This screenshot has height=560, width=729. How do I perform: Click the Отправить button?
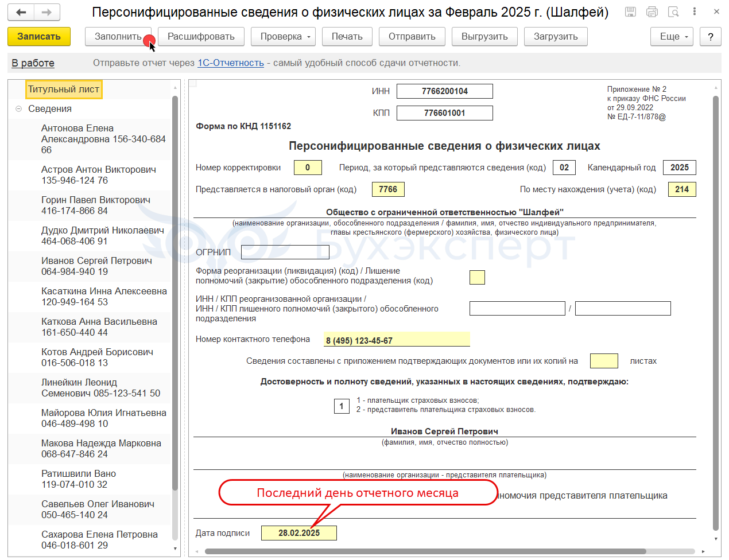pyautogui.click(x=412, y=36)
